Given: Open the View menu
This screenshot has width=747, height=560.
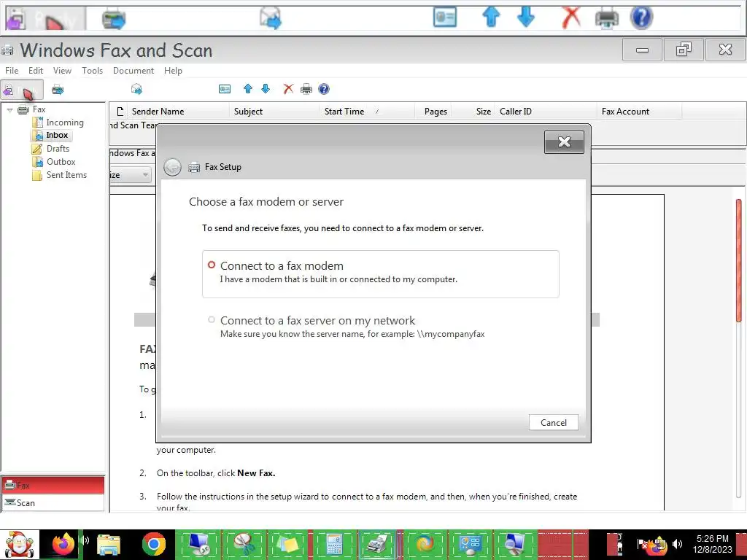Looking at the screenshot, I should click(x=62, y=71).
